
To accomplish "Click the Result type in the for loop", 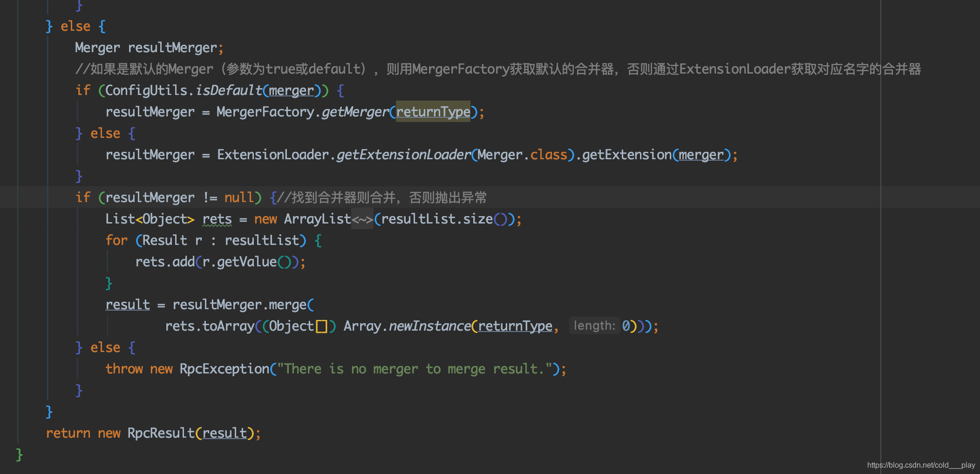I will (x=165, y=240).
